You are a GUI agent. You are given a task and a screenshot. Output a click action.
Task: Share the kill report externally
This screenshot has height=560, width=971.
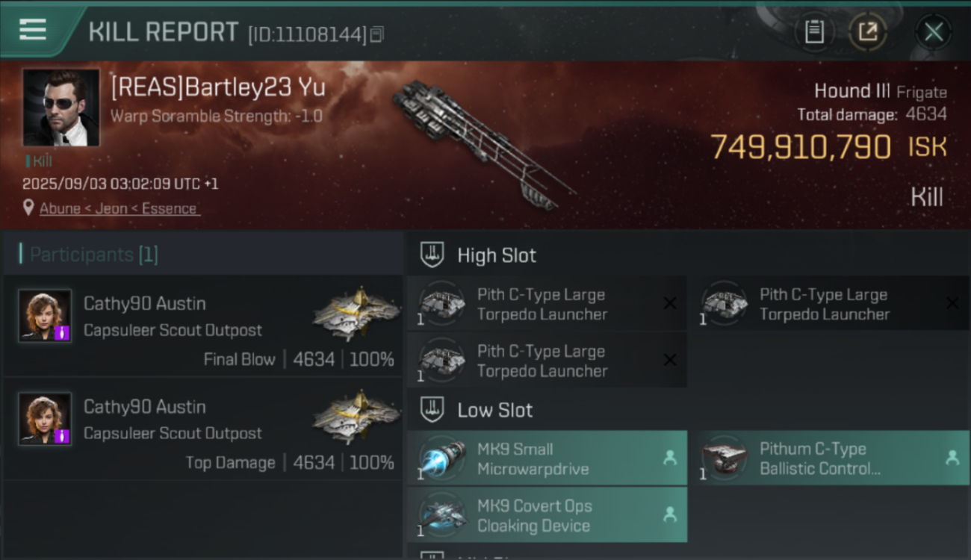868,32
